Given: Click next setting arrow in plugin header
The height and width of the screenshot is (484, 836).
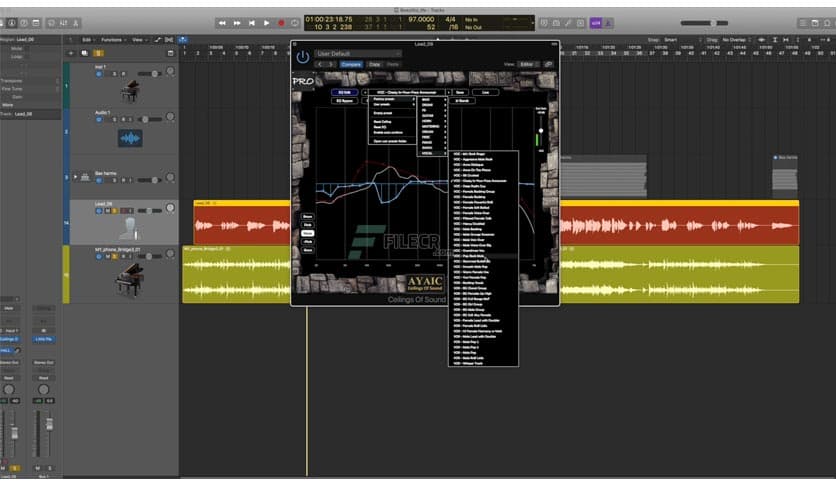Looking at the screenshot, I should (331, 64).
